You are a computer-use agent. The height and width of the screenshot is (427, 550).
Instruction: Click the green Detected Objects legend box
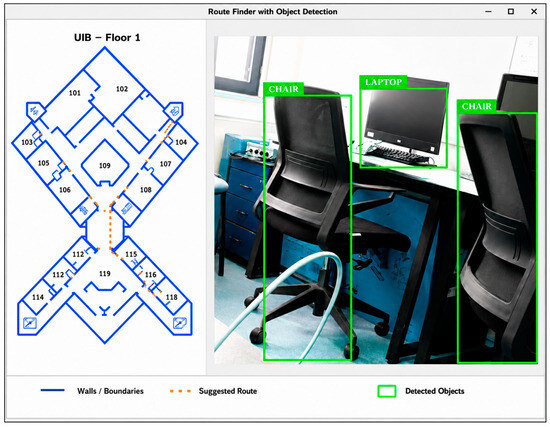[387, 391]
